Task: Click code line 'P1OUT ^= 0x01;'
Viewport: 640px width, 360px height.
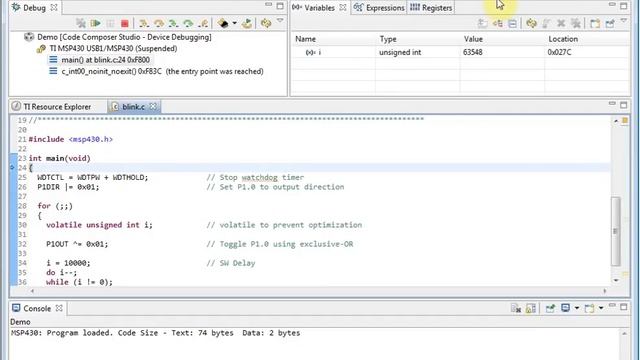Action: (77, 244)
